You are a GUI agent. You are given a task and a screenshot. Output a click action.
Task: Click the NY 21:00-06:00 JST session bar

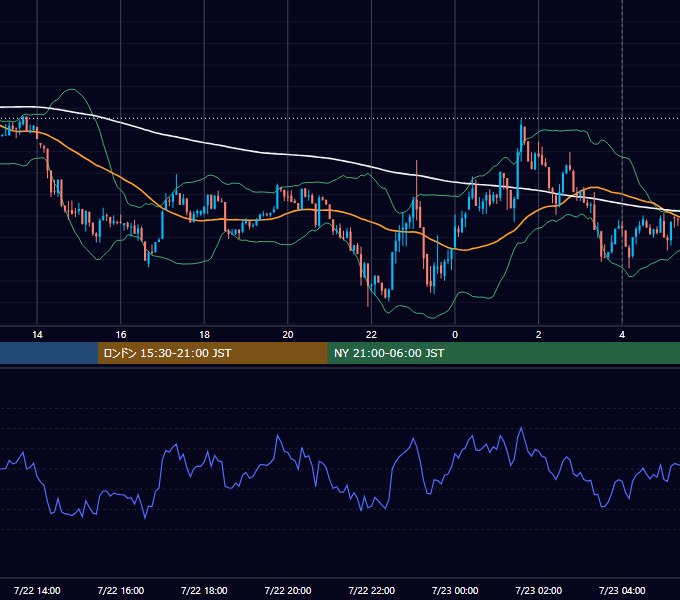tap(503, 353)
